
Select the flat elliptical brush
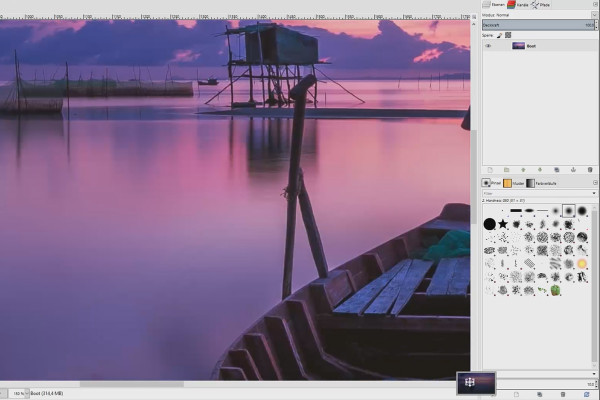(x=529, y=211)
